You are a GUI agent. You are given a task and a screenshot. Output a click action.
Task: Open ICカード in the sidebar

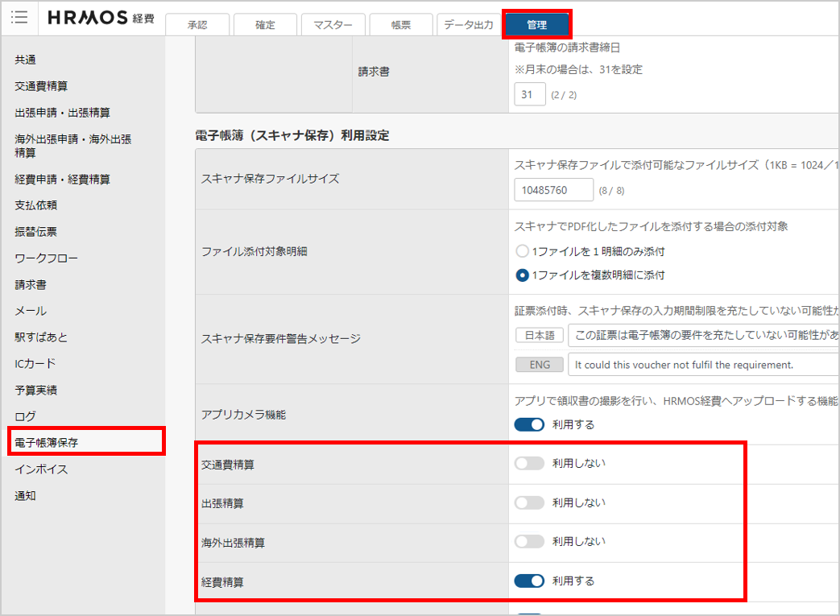35,363
